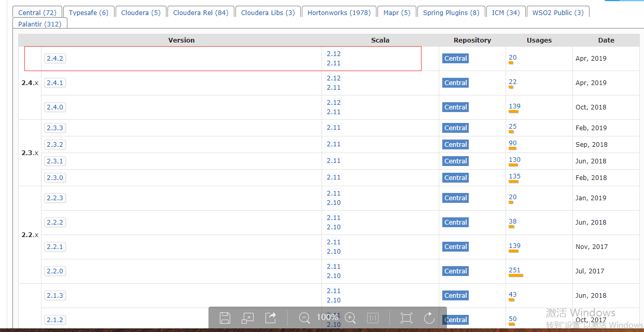
Task: Open version 2.3.1 link
Action: (x=55, y=161)
